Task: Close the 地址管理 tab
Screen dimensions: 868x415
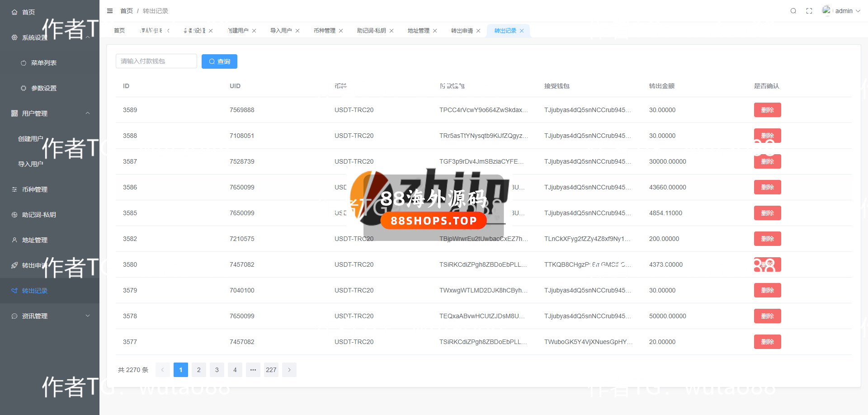Action: tap(435, 31)
